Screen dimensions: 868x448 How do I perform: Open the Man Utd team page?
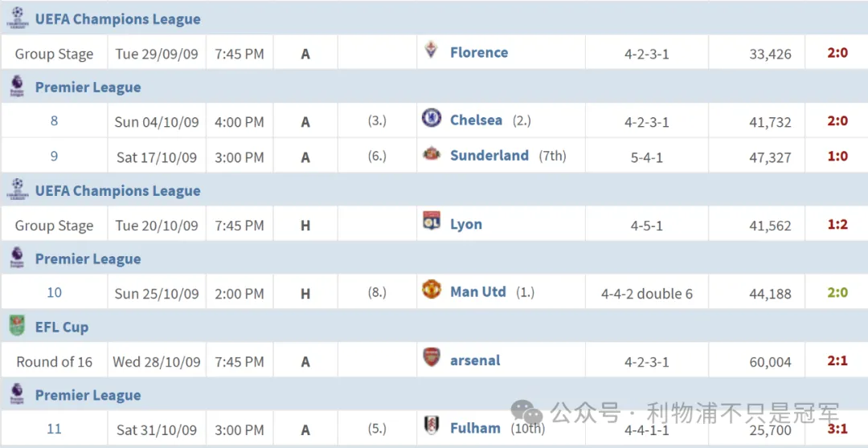(x=477, y=291)
